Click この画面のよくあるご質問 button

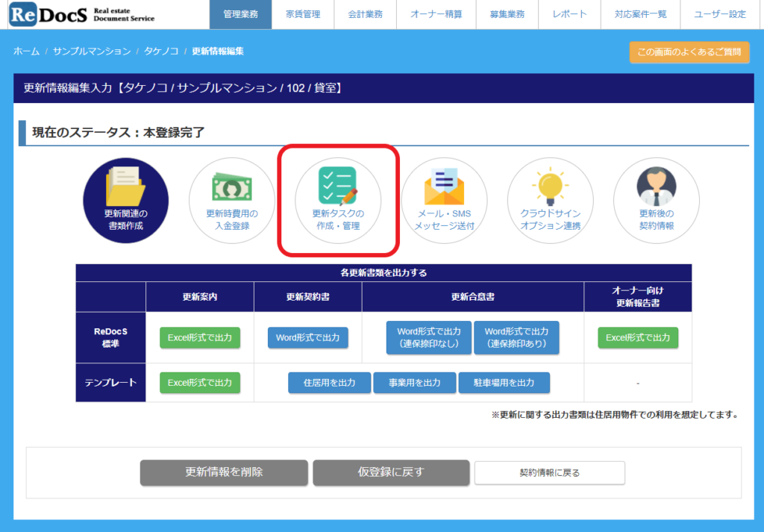tap(689, 52)
